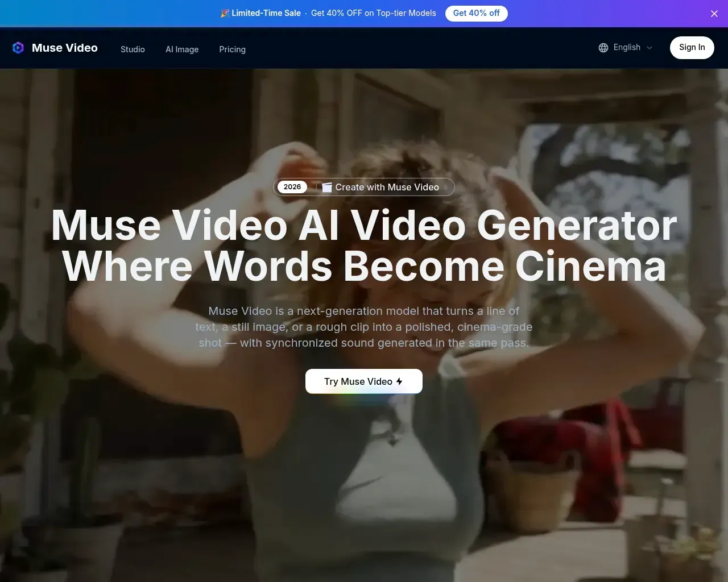Click the Sign In button

692,47
